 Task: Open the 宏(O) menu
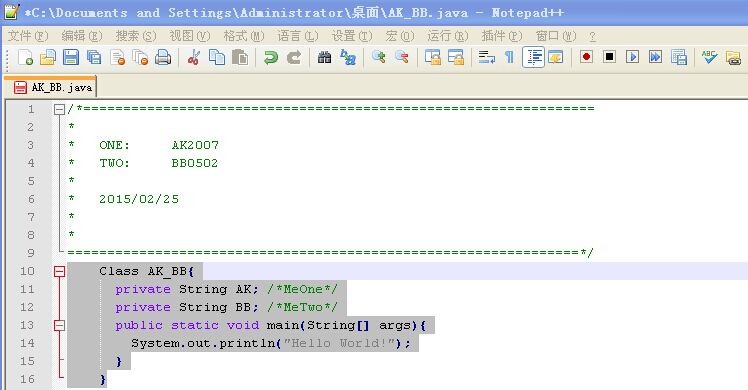pos(400,36)
